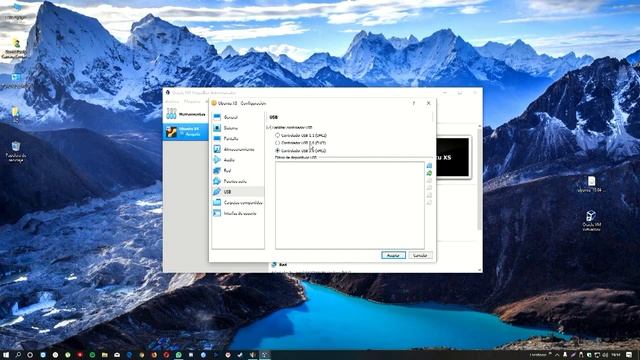This screenshot has height=360, width=640.
Task: Open the Máquina menu in VirtualBox Manager
Action: point(192,101)
